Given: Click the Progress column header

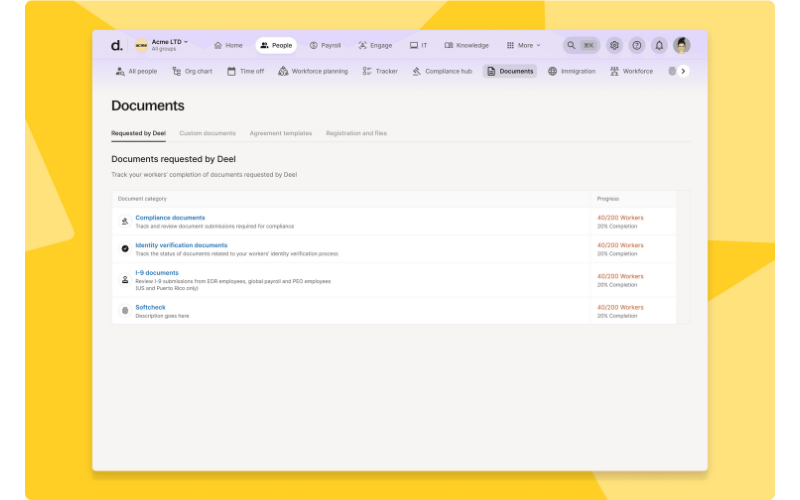Looking at the screenshot, I should tap(608, 199).
